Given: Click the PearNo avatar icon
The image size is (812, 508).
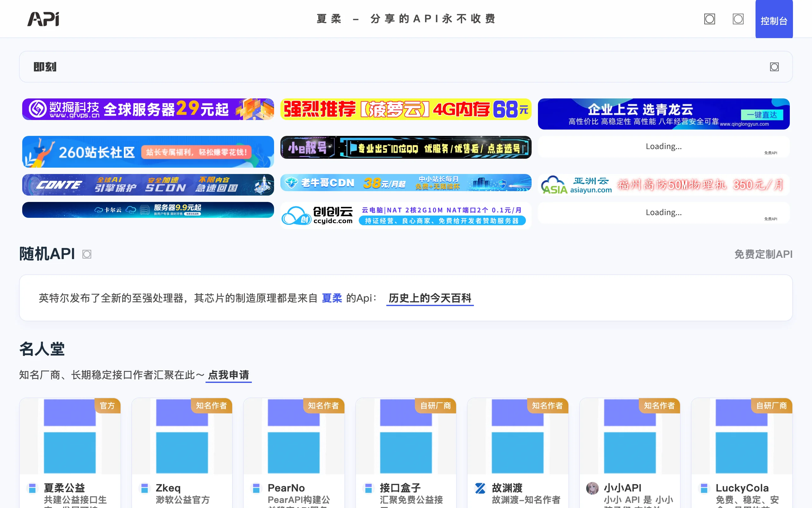Looking at the screenshot, I should [x=256, y=488].
